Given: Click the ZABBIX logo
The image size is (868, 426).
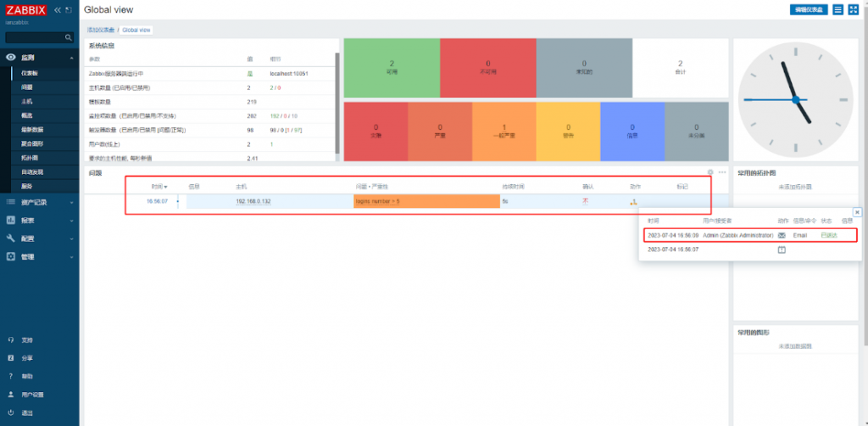Looking at the screenshot, I should (26, 10).
